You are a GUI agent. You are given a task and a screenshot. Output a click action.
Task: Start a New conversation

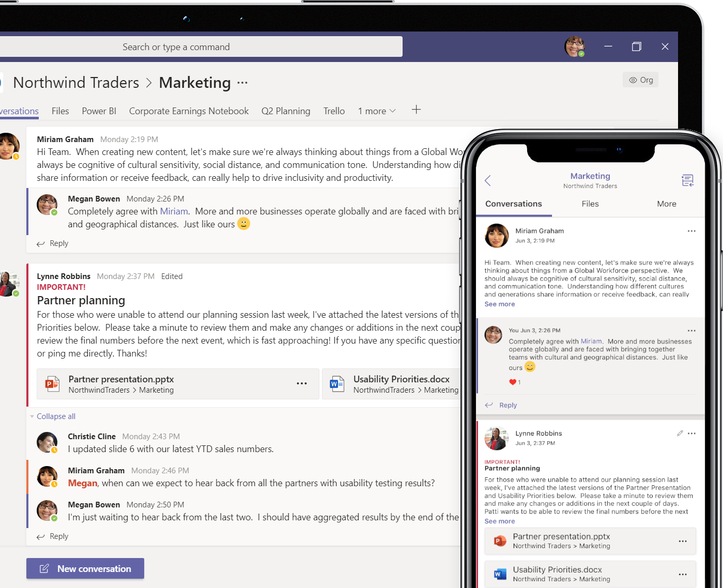85,568
